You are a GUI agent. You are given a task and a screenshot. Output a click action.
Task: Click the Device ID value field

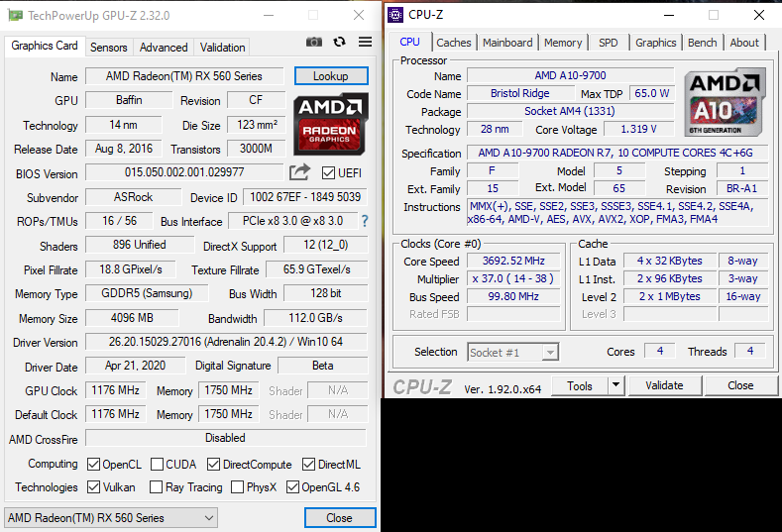(x=305, y=197)
